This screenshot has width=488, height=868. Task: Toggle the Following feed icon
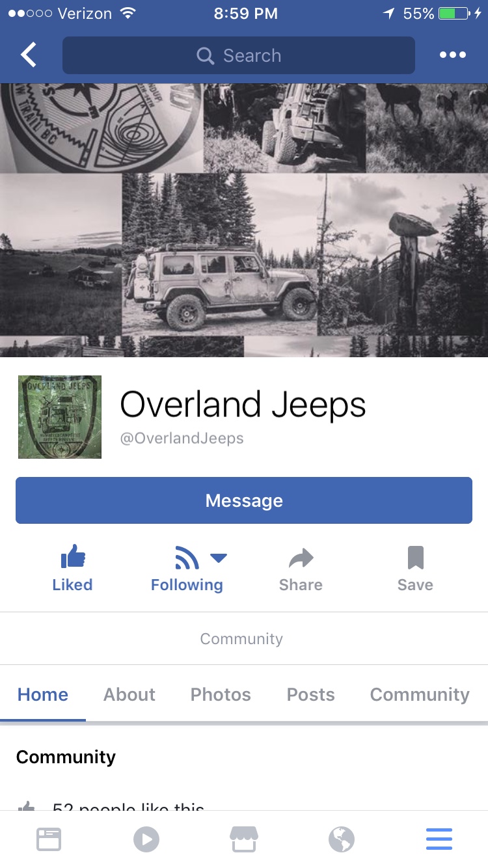coord(187,558)
